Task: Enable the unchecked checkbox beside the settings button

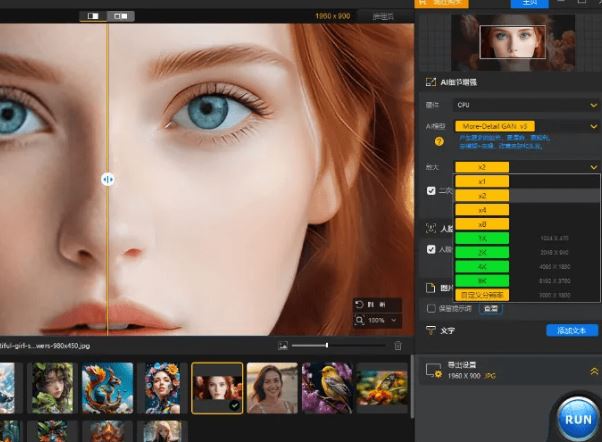Action: click(x=431, y=308)
